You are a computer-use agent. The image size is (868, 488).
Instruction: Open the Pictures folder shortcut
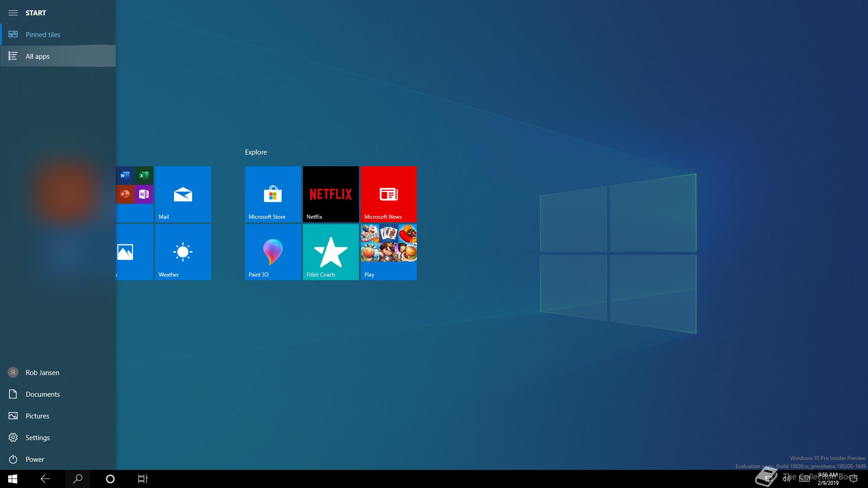point(58,416)
